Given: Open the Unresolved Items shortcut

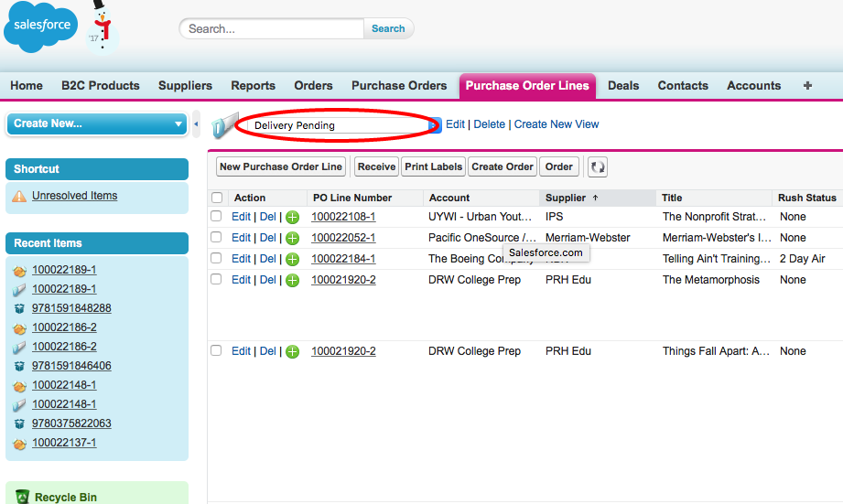Looking at the screenshot, I should [x=74, y=196].
